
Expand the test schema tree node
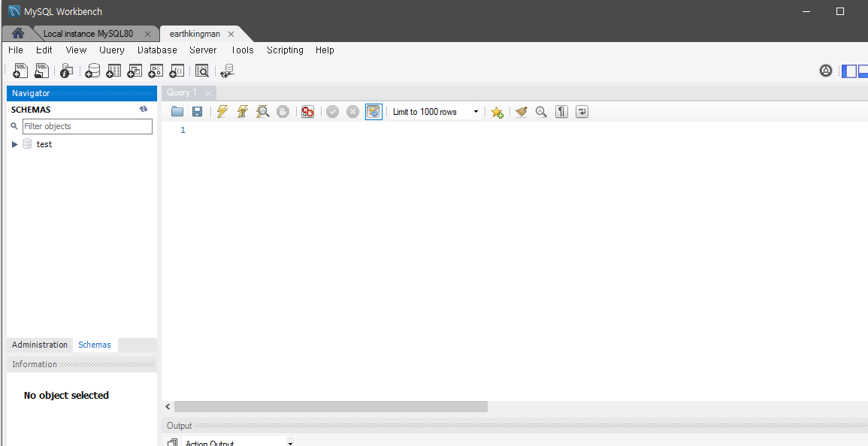click(15, 144)
